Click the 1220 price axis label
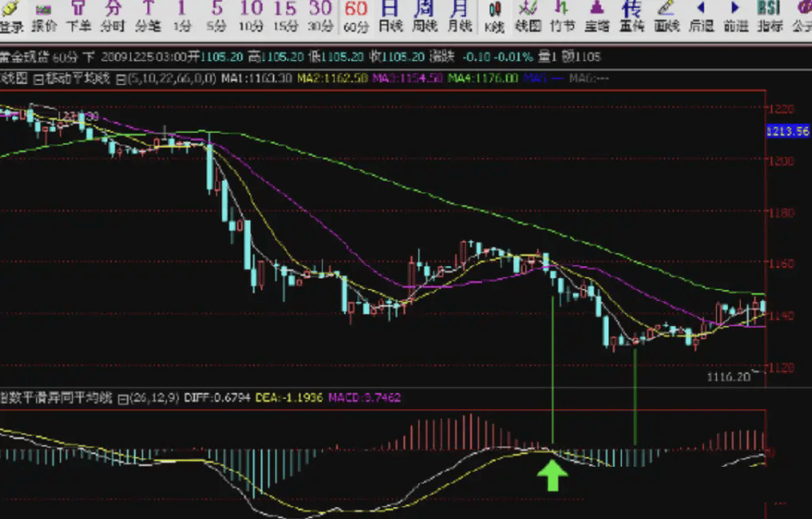This screenshot has width=812, height=519. (x=781, y=109)
